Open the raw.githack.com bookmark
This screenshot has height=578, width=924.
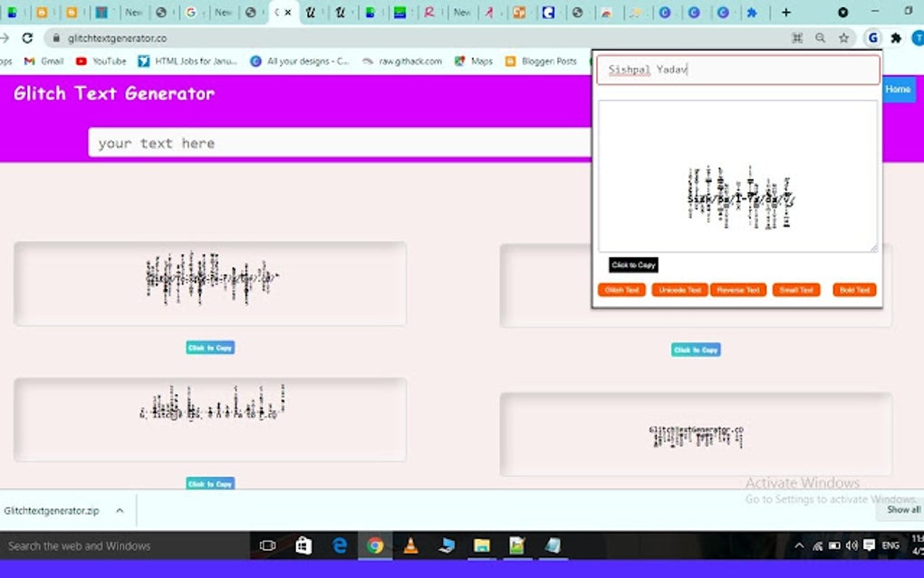point(402,62)
